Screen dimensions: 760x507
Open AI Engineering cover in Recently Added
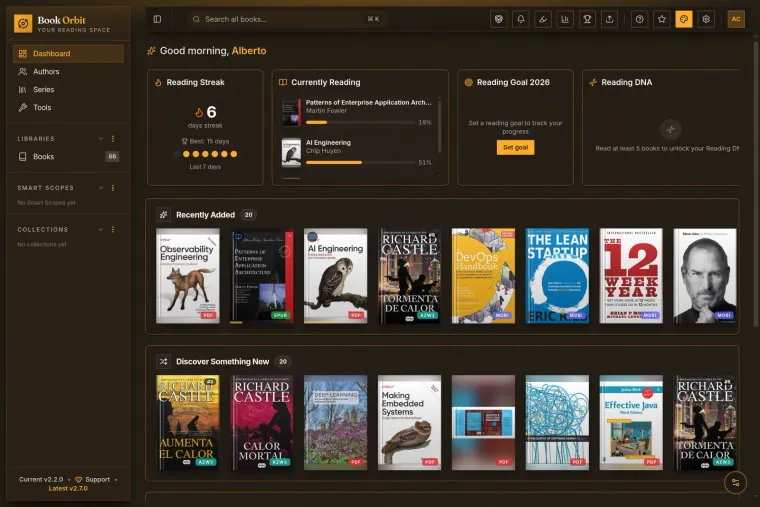(335, 276)
